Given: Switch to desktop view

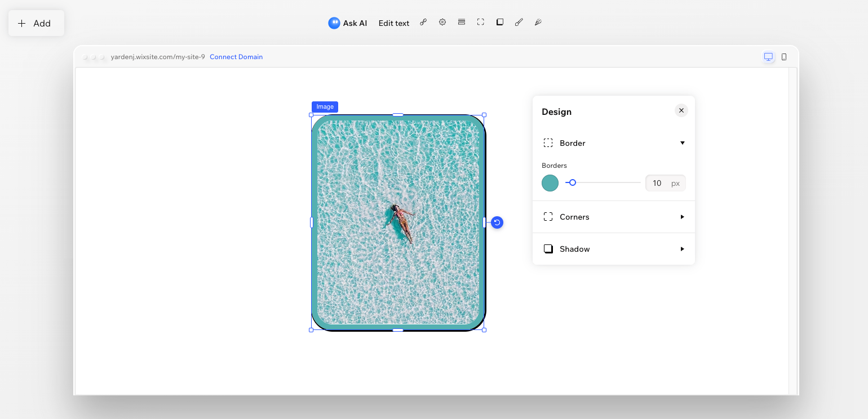Looking at the screenshot, I should (768, 57).
